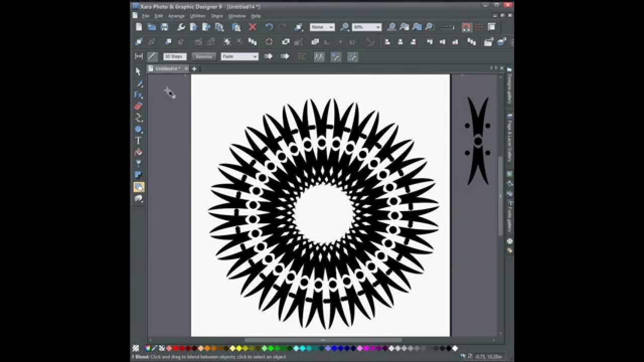Choose the Eraser tool
The width and height of the screenshot is (644, 362).
pyautogui.click(x=138, y=106)
